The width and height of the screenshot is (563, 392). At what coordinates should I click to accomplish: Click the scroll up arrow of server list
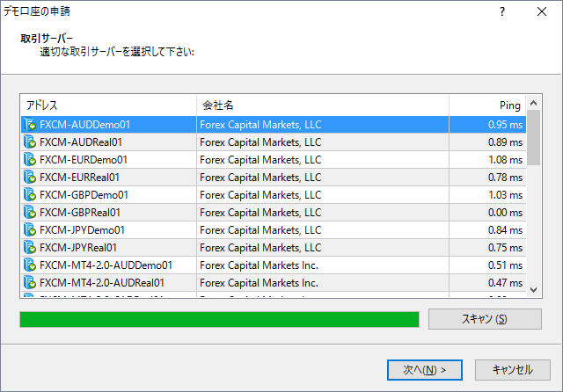(534, 103)
